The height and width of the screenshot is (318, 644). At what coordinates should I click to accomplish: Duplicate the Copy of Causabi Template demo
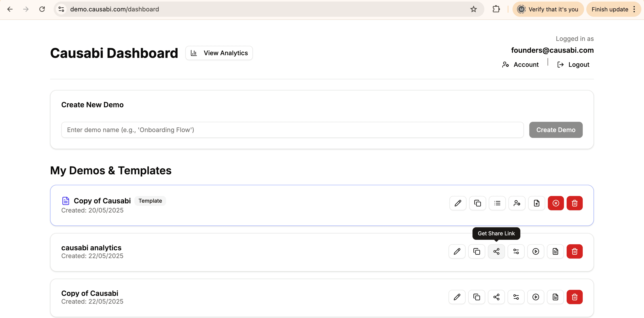tap(477, 203)
